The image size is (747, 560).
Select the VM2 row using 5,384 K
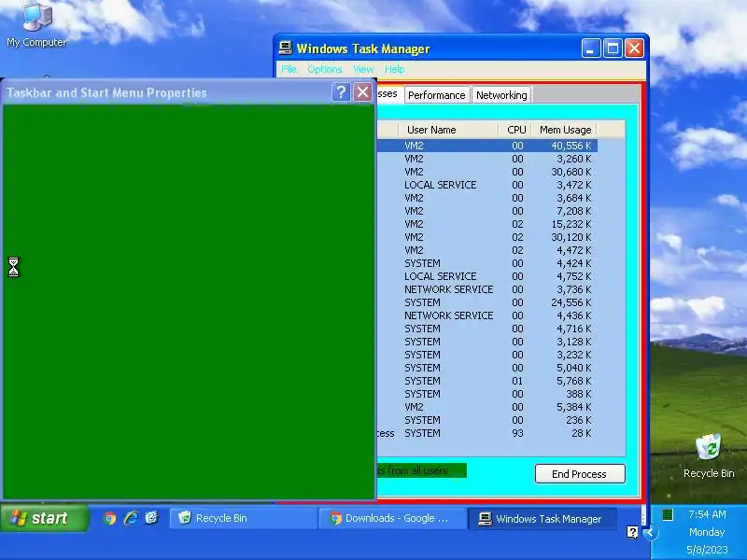tap(486, 408)
